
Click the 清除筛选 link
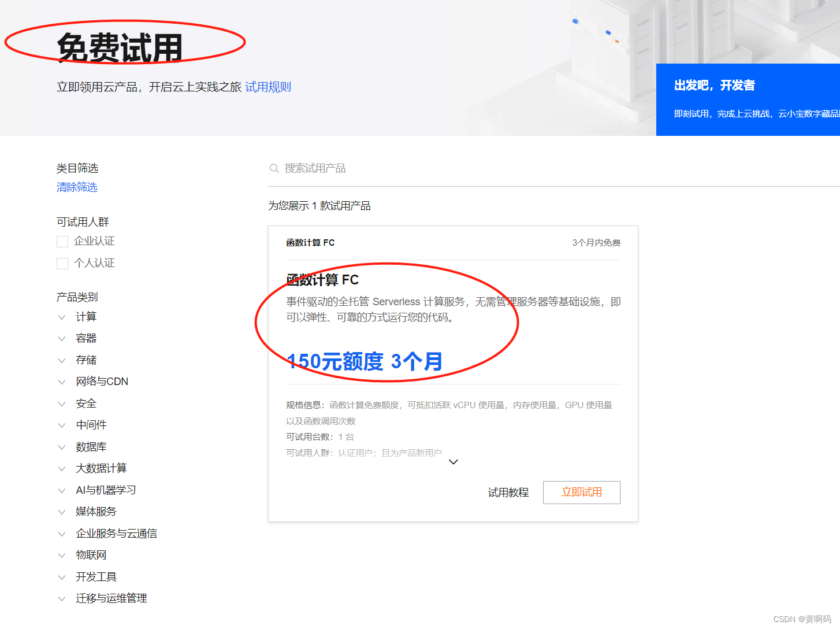pos(77,187)
